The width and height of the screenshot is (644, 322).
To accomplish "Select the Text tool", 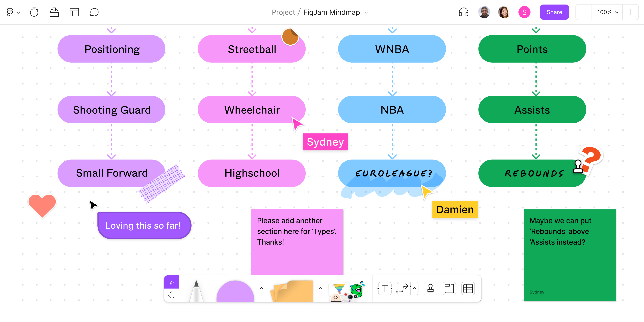I will [385, 289].
